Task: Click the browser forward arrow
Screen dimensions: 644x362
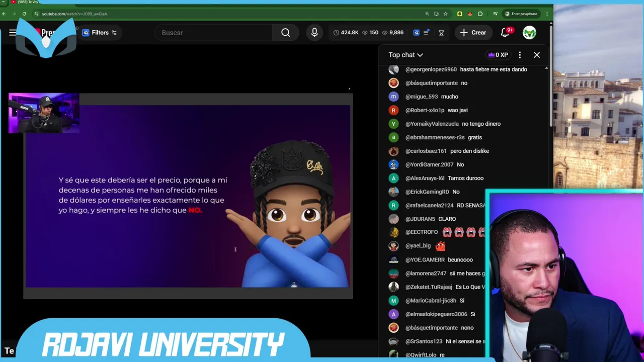Action: coord(14,14)
